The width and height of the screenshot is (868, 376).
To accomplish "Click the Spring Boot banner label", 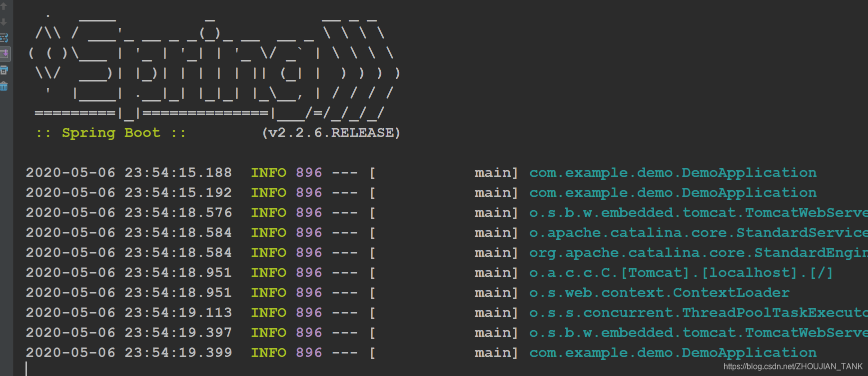I will point(111,133).
